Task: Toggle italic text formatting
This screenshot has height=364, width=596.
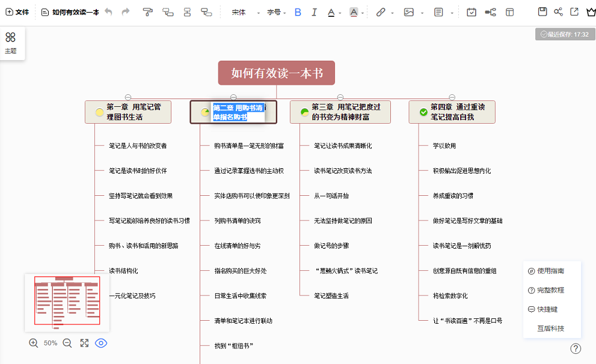Action: (x=314, y=12)
